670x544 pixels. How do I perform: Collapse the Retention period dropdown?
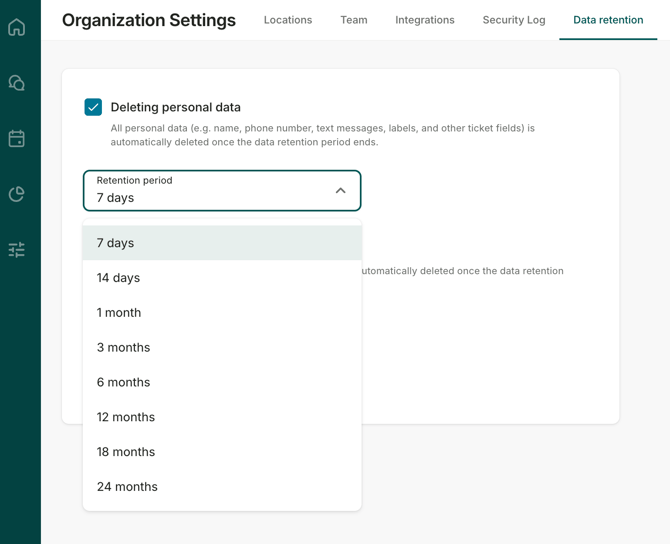click(340, 190)
